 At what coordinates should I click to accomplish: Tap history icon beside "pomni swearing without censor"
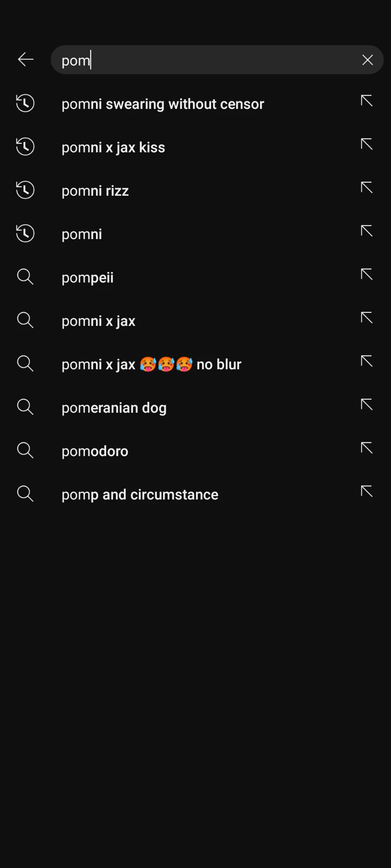click(x=25, y=103)
